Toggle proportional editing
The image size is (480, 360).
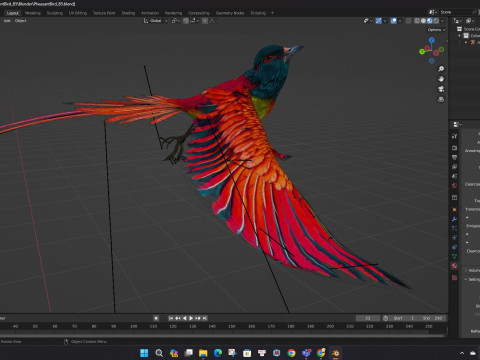tap(205, 21)
